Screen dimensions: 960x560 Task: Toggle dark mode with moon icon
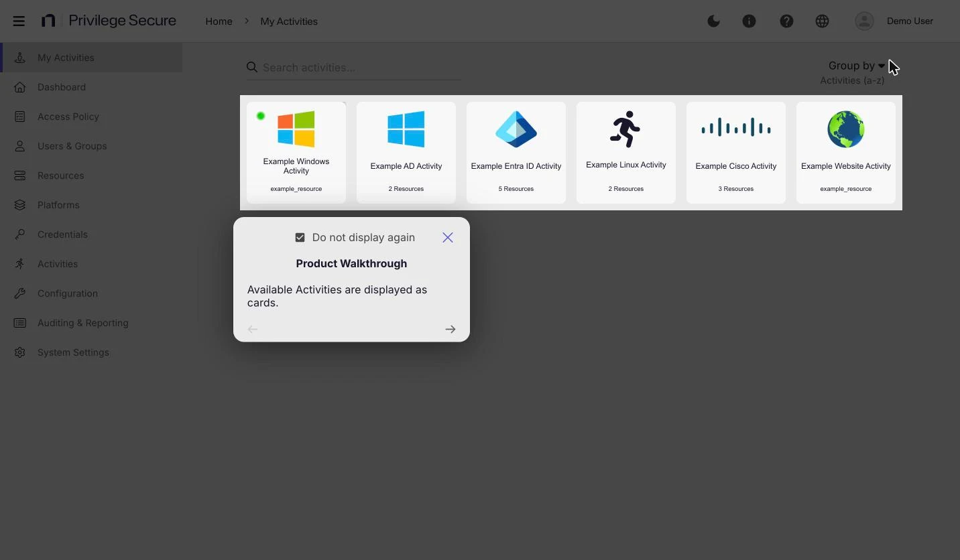[714, 21]
